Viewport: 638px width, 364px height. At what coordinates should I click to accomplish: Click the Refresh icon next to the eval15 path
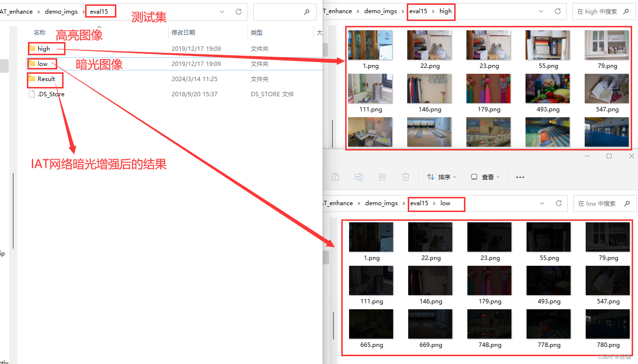238,11
